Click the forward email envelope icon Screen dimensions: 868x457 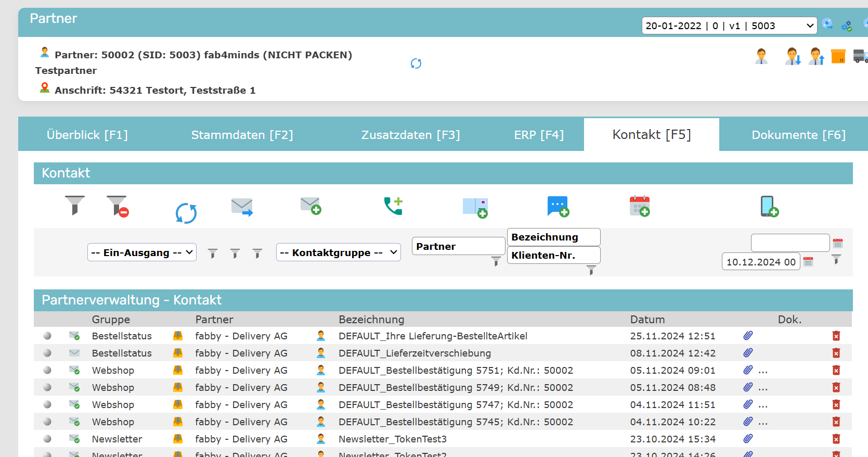click(x=242, y=207)
